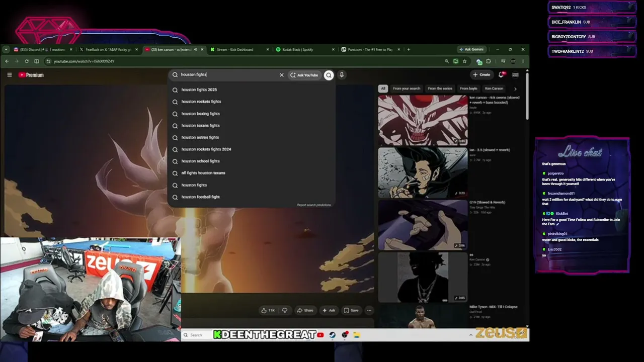Select the 'From your search' chip
644x362 pixels.
pyautogui.click(x=407, y=88)
